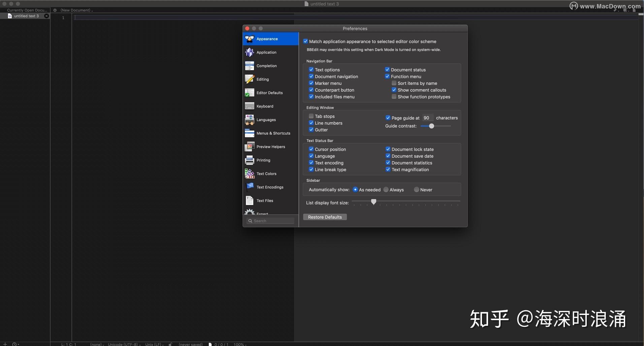Open the language dropdown showing (none)
The height and width of the screenshot is (346, 644).
click(97, 344)
